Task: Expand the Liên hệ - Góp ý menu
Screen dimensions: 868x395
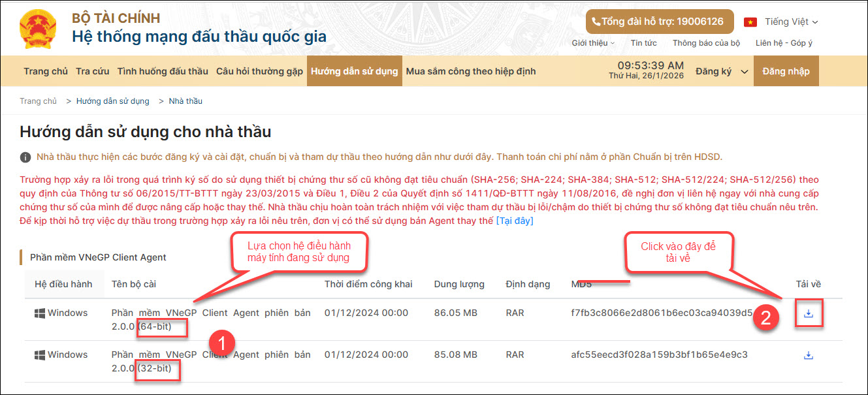Action: coord(784,43)
